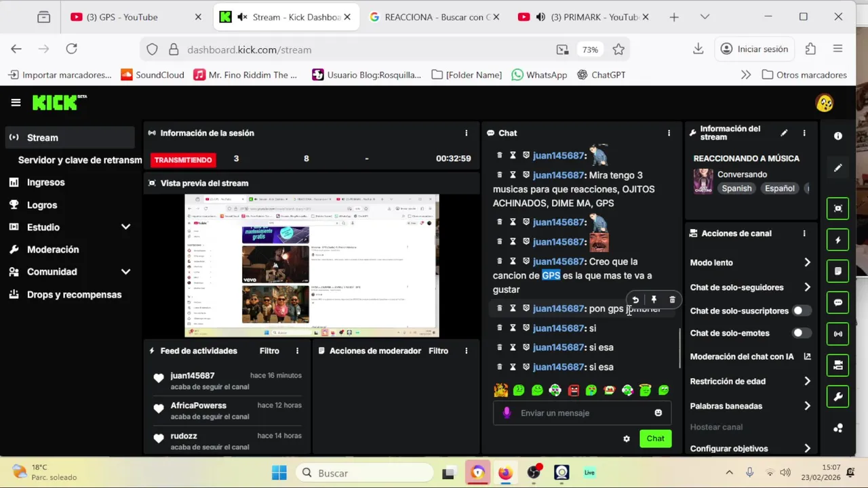Open Chat panel three-dot menu
The height and width of the screenshot is (488, 868).
(x=669, y=134)
